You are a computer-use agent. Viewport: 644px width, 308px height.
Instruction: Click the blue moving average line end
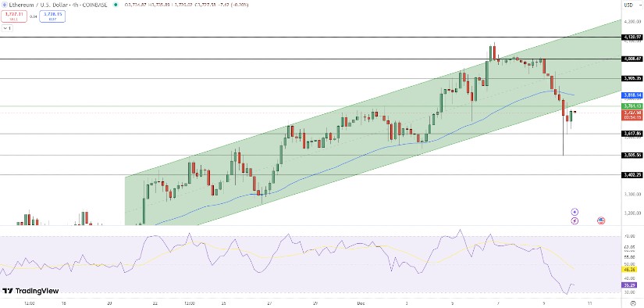coord(574,95)
